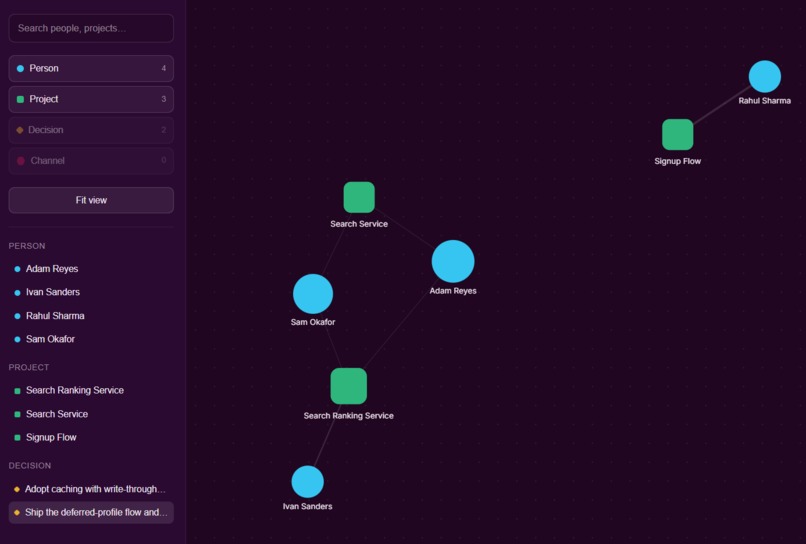Click the Ivan Sanders graph node
Screen dimensions: 806x544
click(307, 482)
